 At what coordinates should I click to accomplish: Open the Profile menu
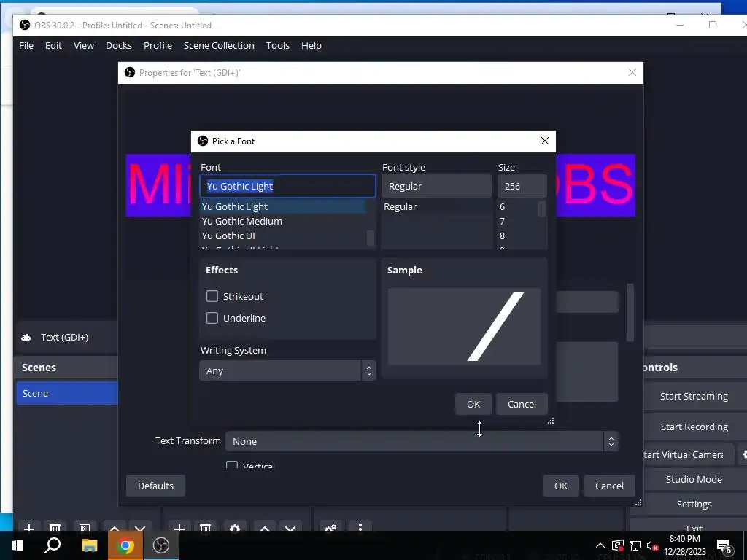[x=158, y=46]
